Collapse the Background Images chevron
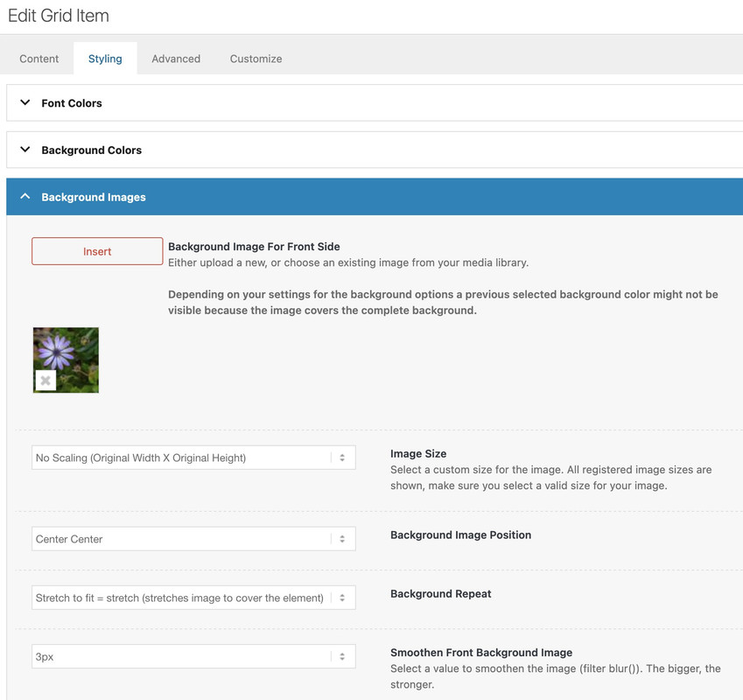Screen dimensions: 743x700 coord(25,196)
